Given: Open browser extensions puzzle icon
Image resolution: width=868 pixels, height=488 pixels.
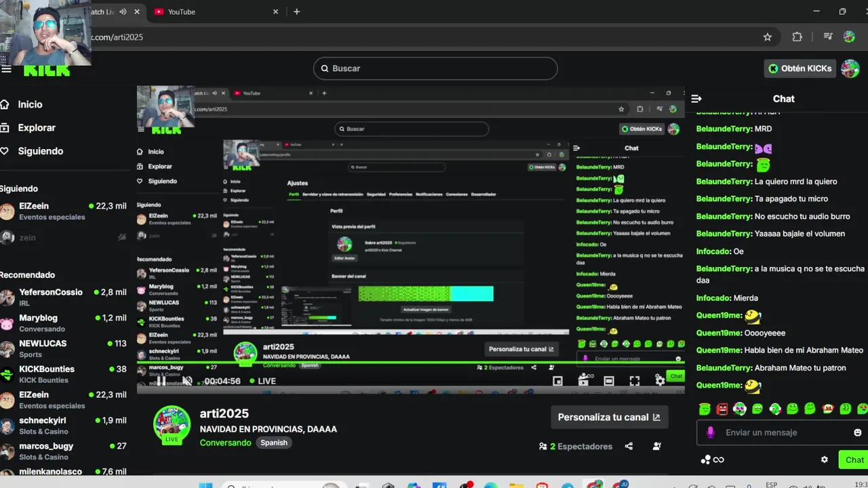Looking at the screenshot, I should coord(797,37).
